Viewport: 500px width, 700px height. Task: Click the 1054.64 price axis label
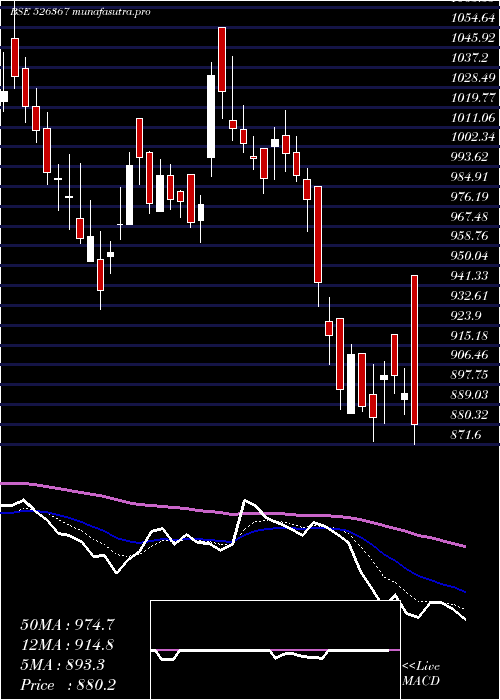pos(473,18)
